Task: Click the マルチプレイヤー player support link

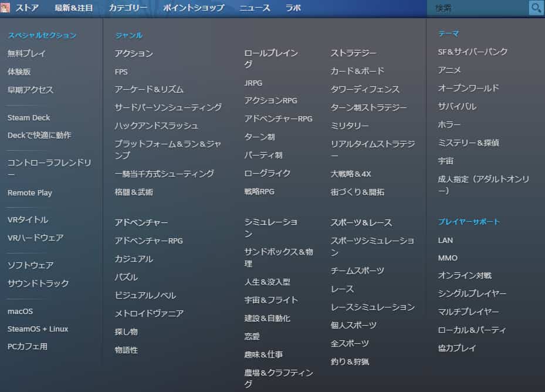Action: click(x=468, y=312)
